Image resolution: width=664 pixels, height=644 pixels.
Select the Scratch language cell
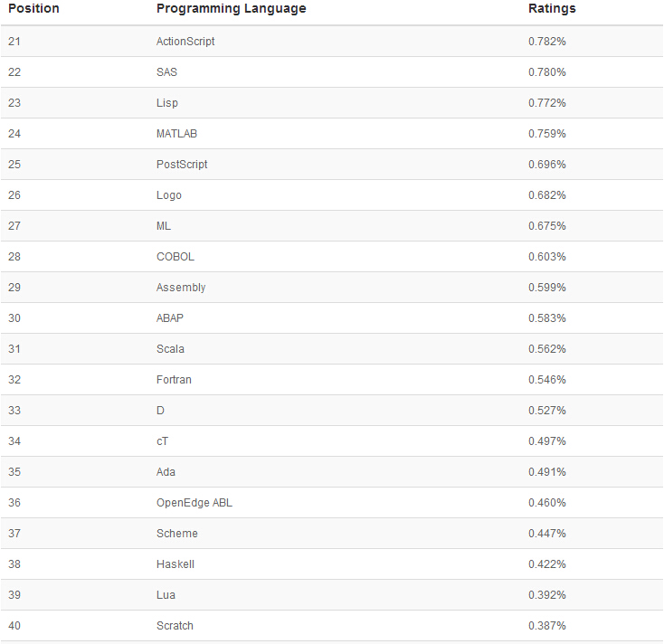click(x=175, y=626)
